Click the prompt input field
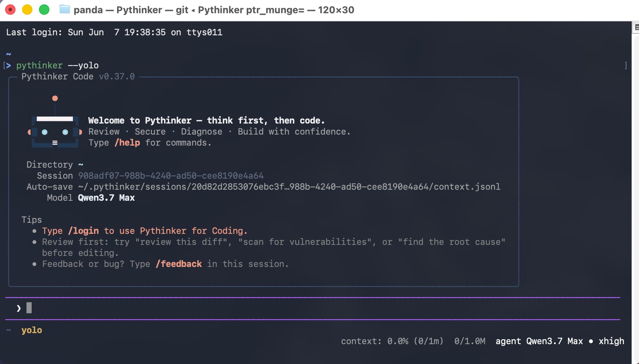Image resolution: width=639 pixels, height=364 pixels. click(x=313, y=308)
